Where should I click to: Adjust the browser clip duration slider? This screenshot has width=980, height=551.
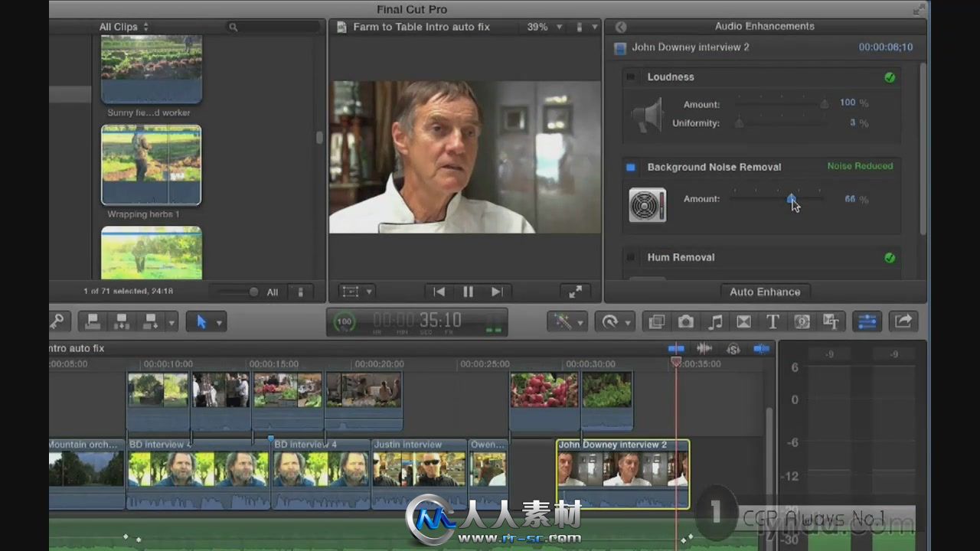pyautogui.click(x=253, y=292)
